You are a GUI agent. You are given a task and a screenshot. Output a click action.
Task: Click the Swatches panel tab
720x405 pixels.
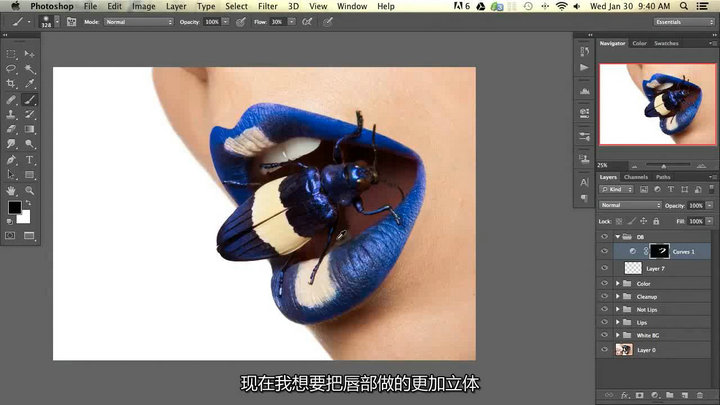[x=666, y=44]
